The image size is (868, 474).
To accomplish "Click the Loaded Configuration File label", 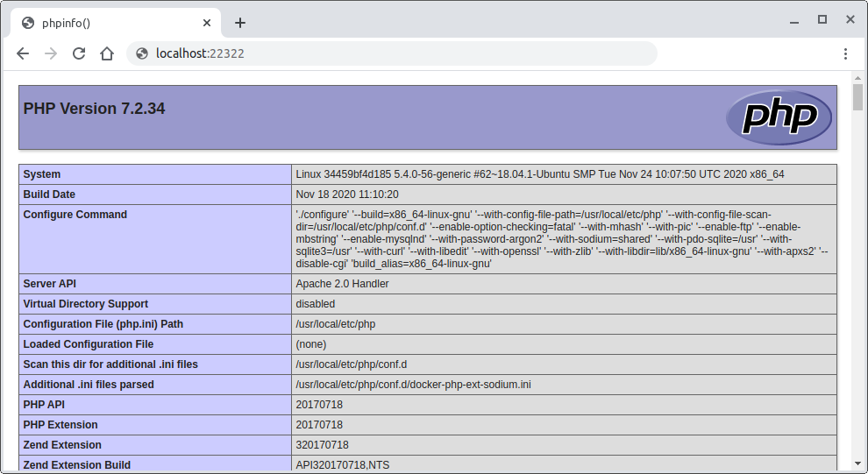I will pos(89,344).
